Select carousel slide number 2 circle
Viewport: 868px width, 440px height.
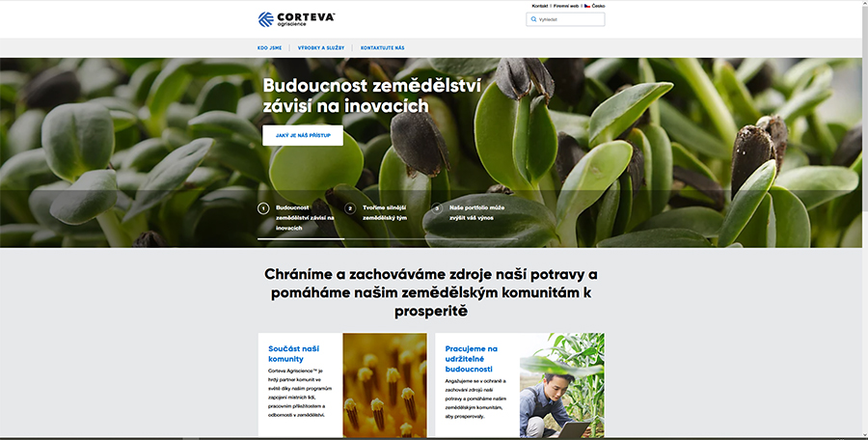pyautogui.click(x=350, y=208)
